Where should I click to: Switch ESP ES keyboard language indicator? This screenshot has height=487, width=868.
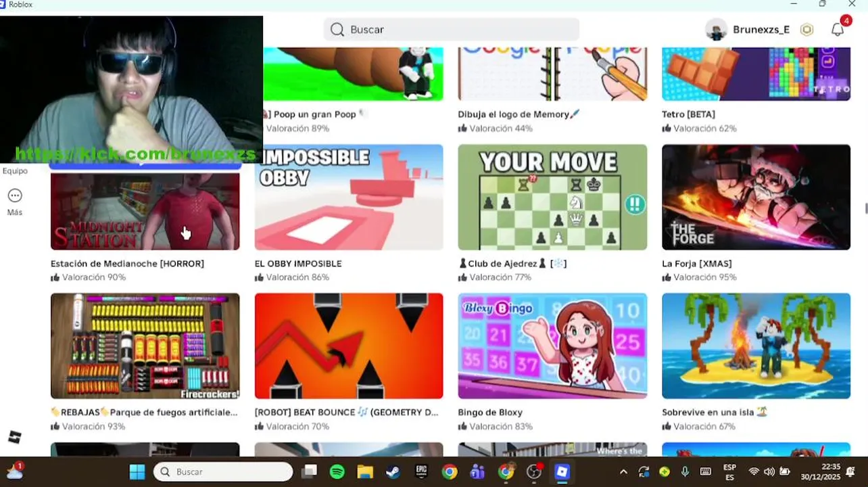729,471
